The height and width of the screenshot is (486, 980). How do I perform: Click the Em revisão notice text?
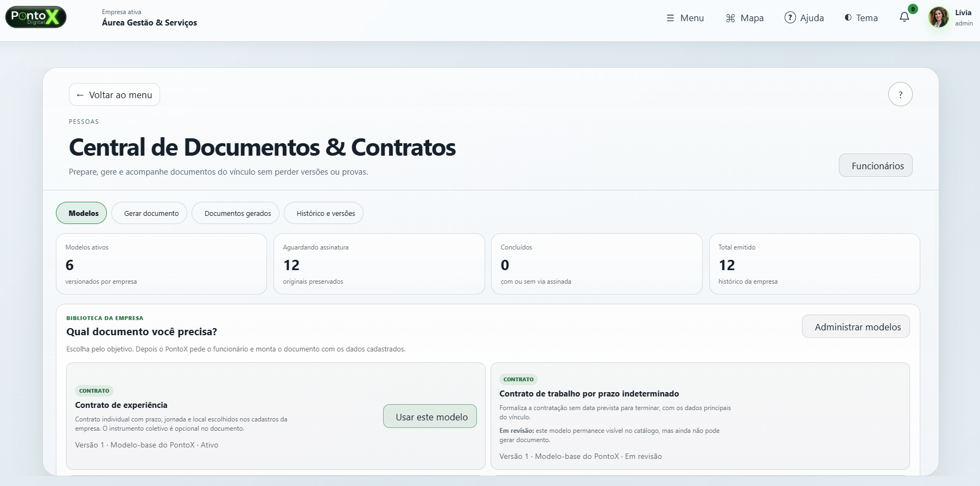tap(609, 435)
